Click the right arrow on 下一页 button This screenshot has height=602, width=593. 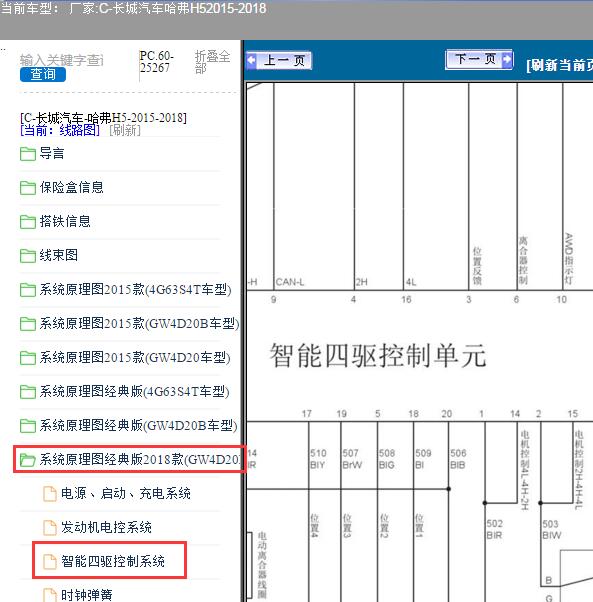tap(507, 59)
